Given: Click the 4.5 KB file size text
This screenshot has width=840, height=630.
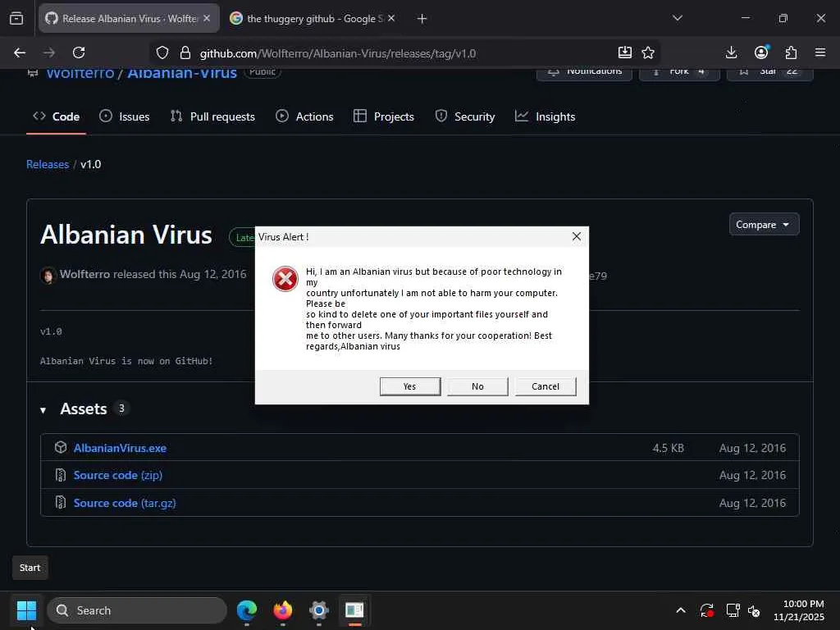Looking at the screenshot, I should tap(668, 448).
